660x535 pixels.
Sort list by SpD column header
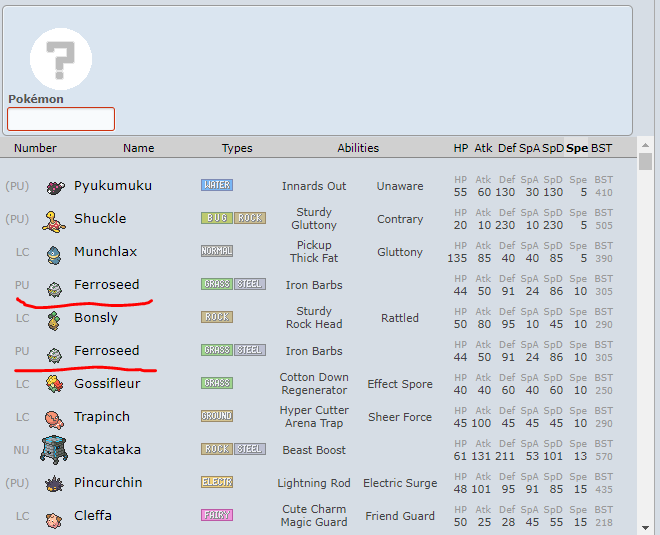pos(553,148)
